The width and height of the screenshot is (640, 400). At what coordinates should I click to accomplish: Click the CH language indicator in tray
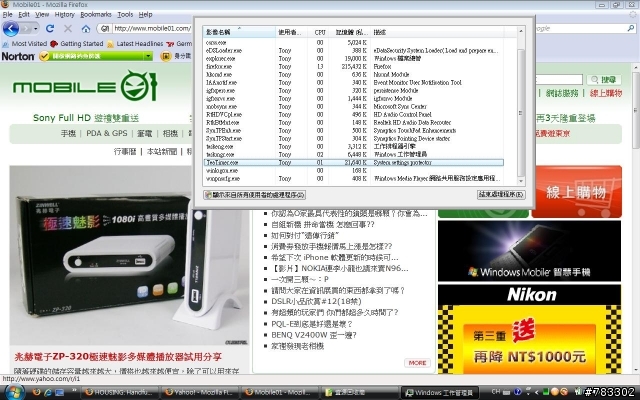coord(496,392)
